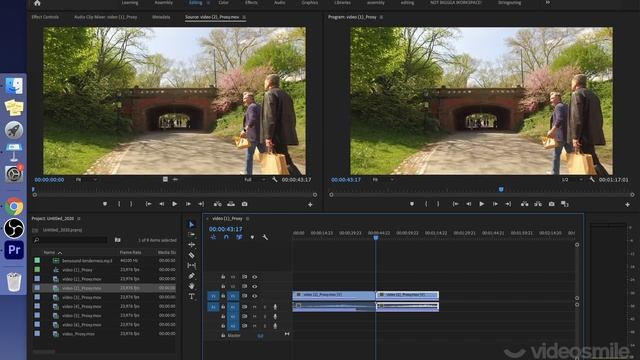Click Mark In in the Source monitor
The width and height of the screenshot is (640, 360).
[119, 204]
